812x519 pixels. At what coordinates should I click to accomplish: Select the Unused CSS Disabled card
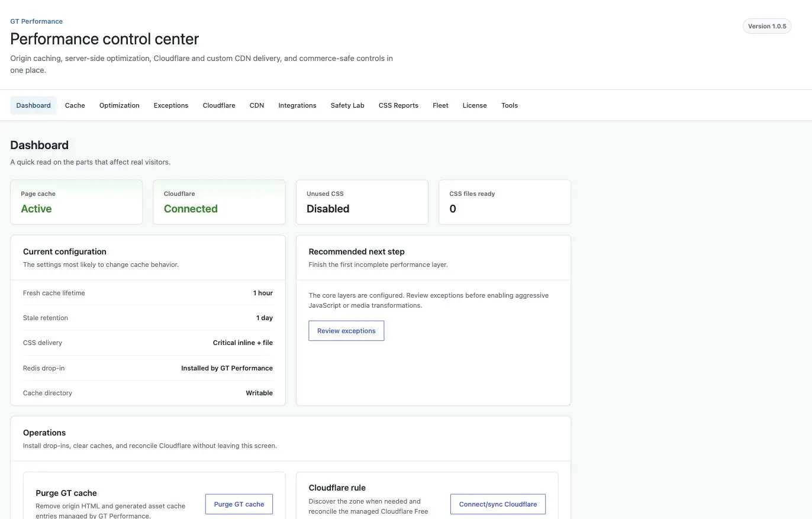(362, 202)
